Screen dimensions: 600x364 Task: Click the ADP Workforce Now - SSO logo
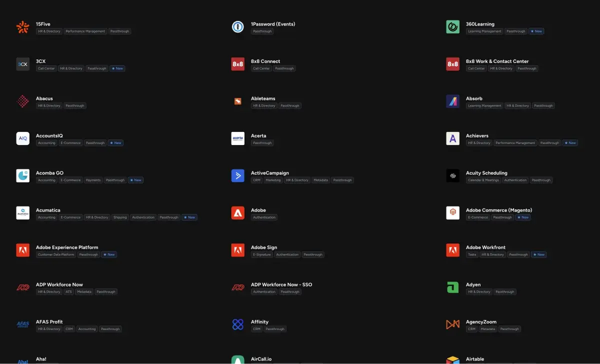click(238, 287)
